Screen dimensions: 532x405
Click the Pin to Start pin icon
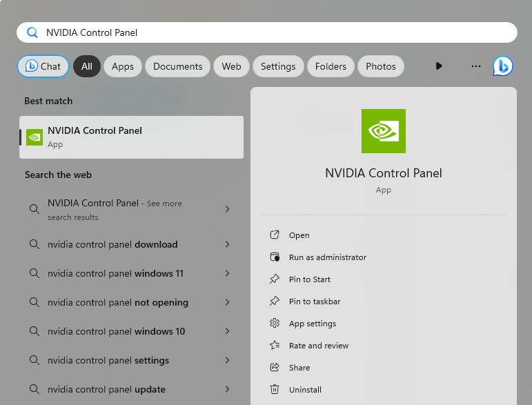[x=275, y=279]
